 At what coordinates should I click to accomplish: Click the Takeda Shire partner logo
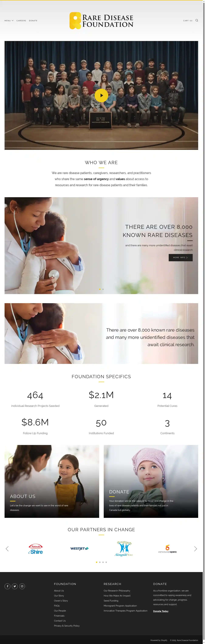tap(36, 549)
